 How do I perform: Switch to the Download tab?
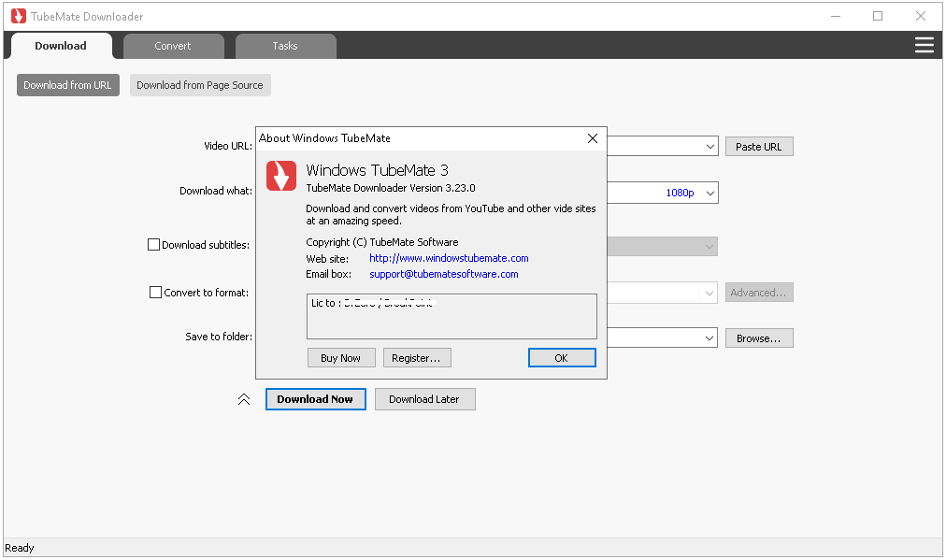pyautogui.click(x=61, y=46)
